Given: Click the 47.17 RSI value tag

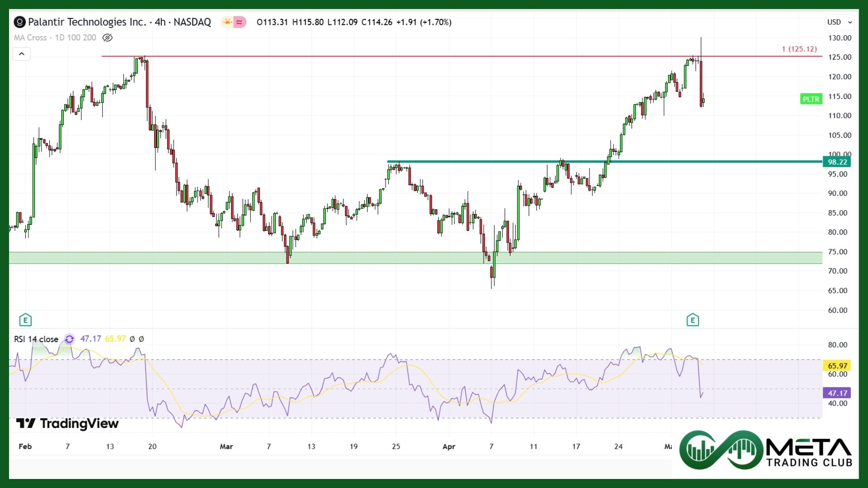Looking at the screenshot, I should (x=837, y=393).
